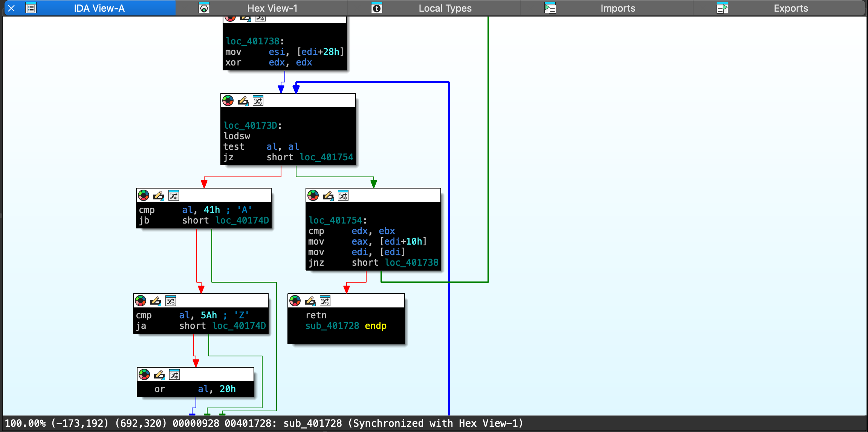
Task: Click group nodes icon on 'cmp al, 5Ah' node
Action: coord(171,301)
